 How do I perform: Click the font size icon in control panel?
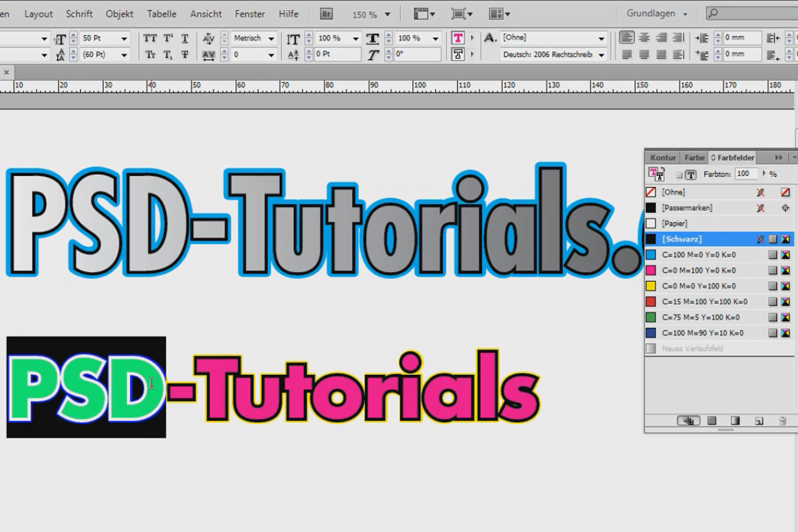61,39
